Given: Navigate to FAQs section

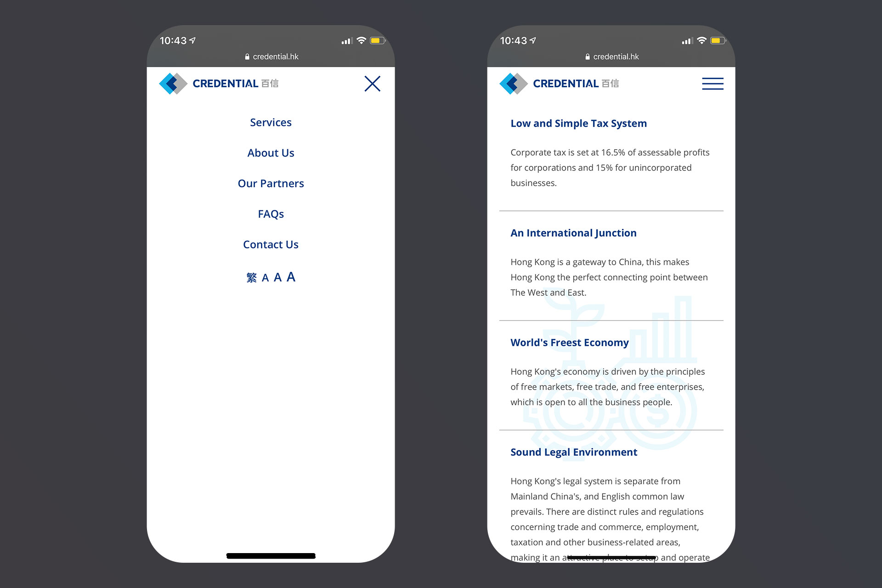Looking at the screenshot, I should 271,214.
